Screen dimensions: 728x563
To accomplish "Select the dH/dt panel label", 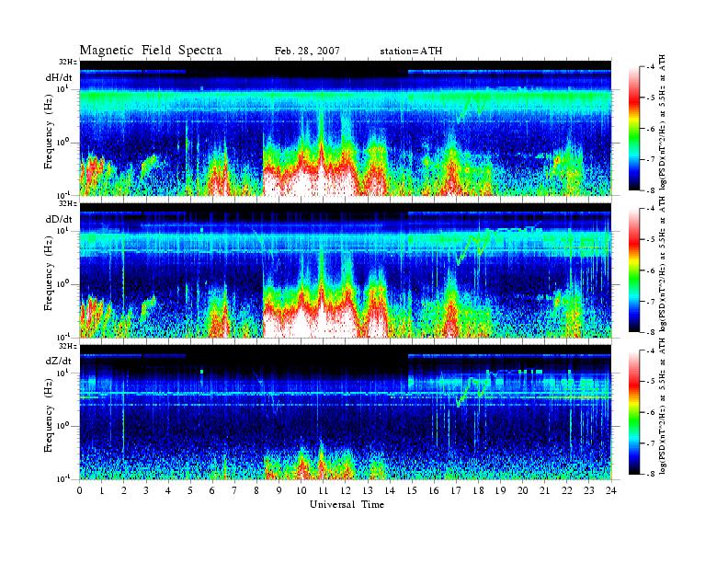I will (x=59, y=77).
